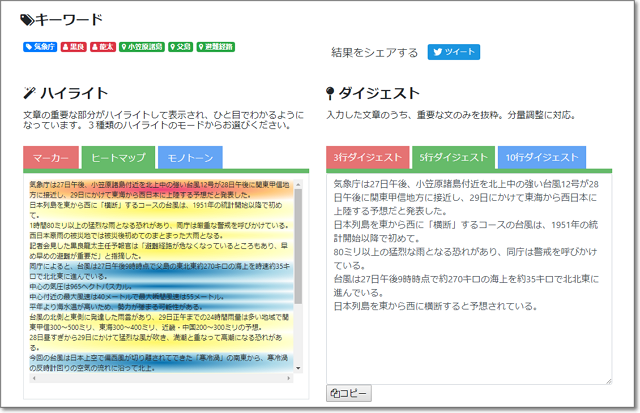Image resolution: width=640 pixels, height=413 pixels.
Task: Click the 気象庁 keyword tag
Action: (x=38, y=46)
